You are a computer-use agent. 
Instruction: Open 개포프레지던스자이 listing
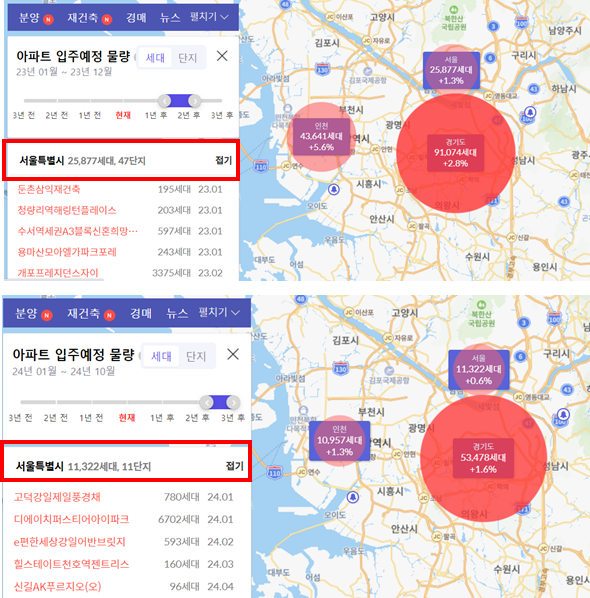point(58,273)
